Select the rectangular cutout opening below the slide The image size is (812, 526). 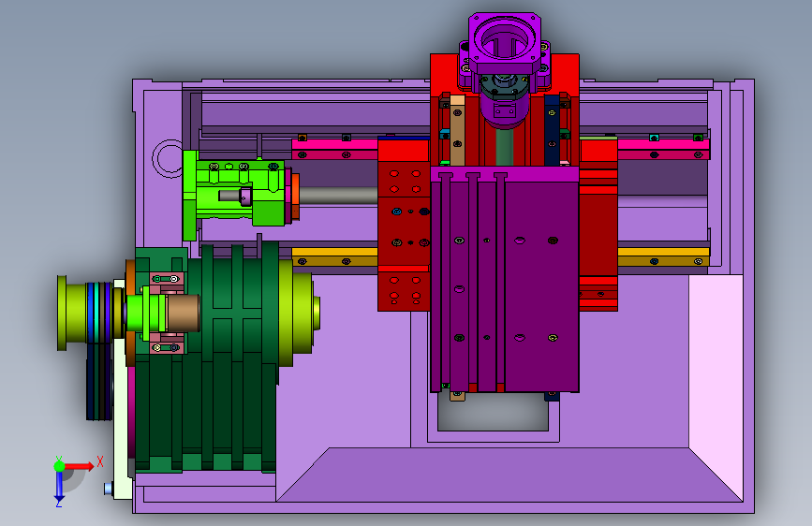pyautogui.click(x=493, y=413)
